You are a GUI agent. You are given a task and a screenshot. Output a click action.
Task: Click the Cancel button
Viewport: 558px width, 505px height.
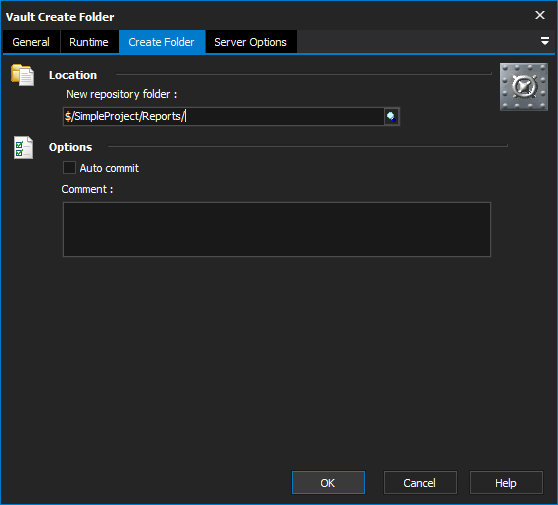[420, 483]
